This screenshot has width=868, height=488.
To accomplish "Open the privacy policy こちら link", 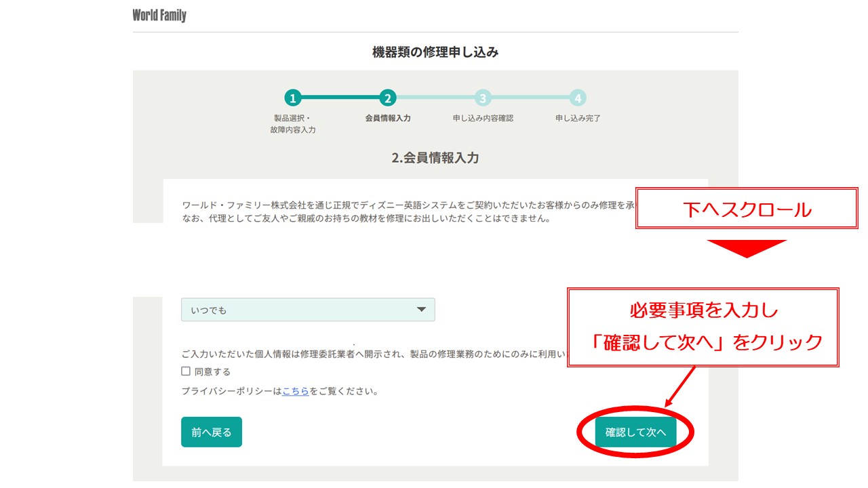I will pos(296,391).
